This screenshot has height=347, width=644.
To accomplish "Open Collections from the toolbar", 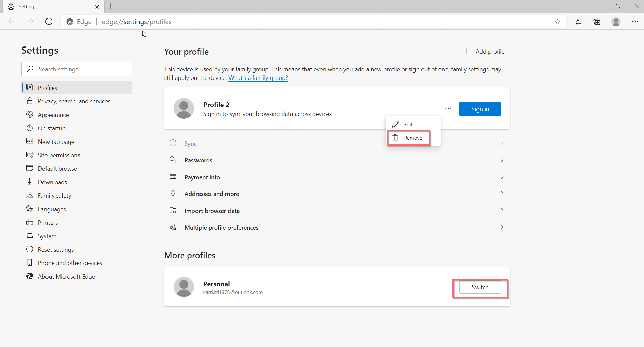I will click(x=597, y=22).
